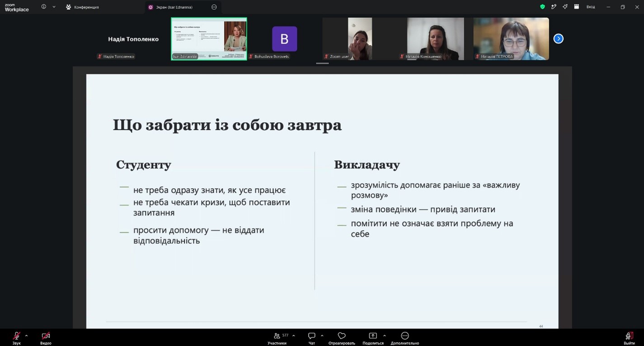This screenshot has height=346, width=644.
Task: Start camera with the Видео button
Action: click(x=46, y=338)
